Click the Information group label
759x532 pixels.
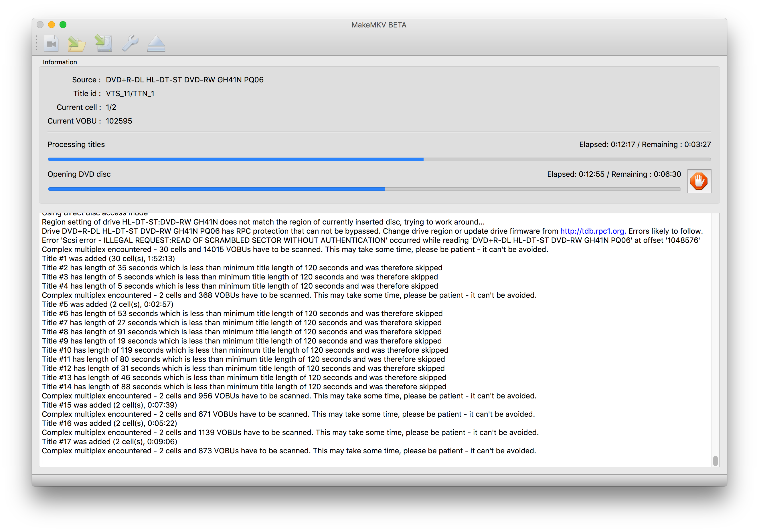point(60,62)
